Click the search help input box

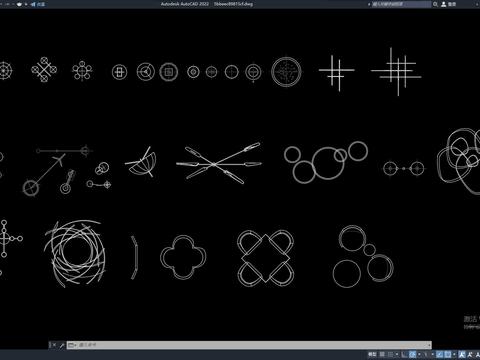[401, 4]
